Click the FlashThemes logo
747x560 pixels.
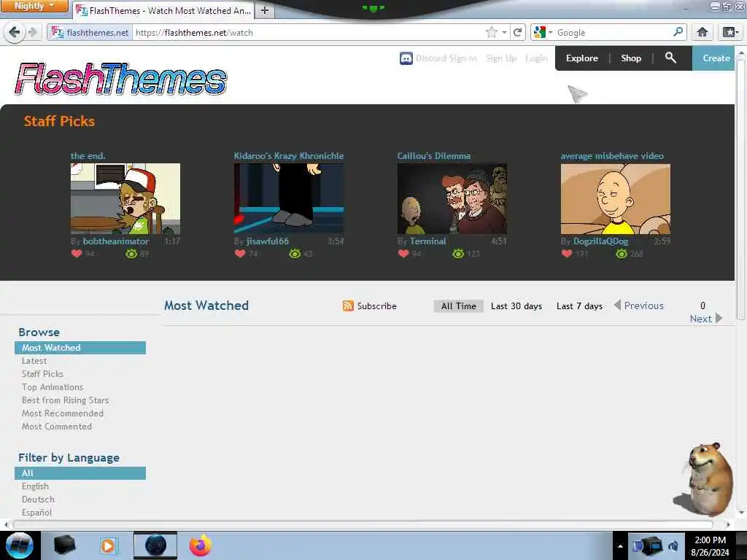click(x=120, y=79)
